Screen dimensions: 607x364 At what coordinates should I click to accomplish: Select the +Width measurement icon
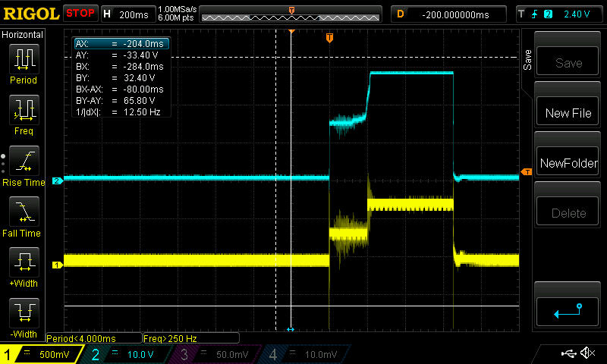(x=23, y=263)
